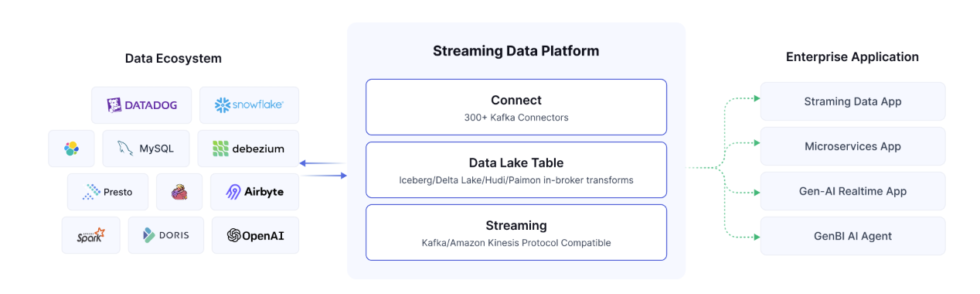The height and width of the screenshot is (294, 980).
Task: Open the GenBI AI Agent item
Action: 852,236
